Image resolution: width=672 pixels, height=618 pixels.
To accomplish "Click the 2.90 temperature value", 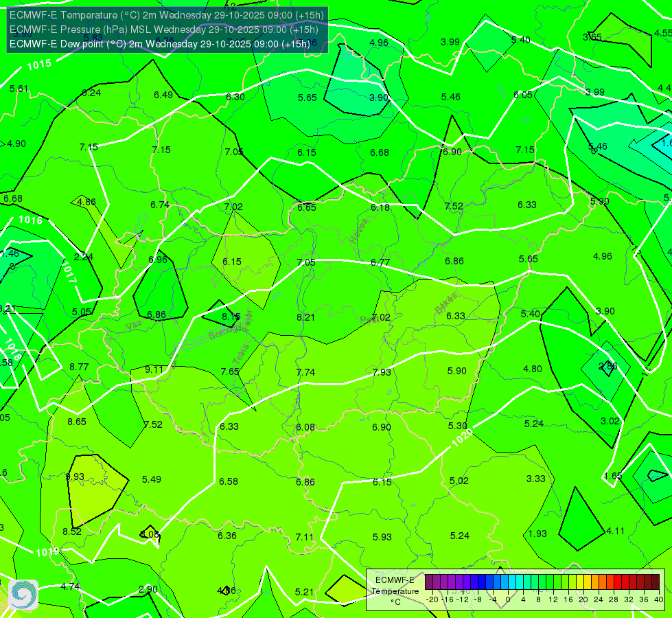I will [x=148, y=589].
